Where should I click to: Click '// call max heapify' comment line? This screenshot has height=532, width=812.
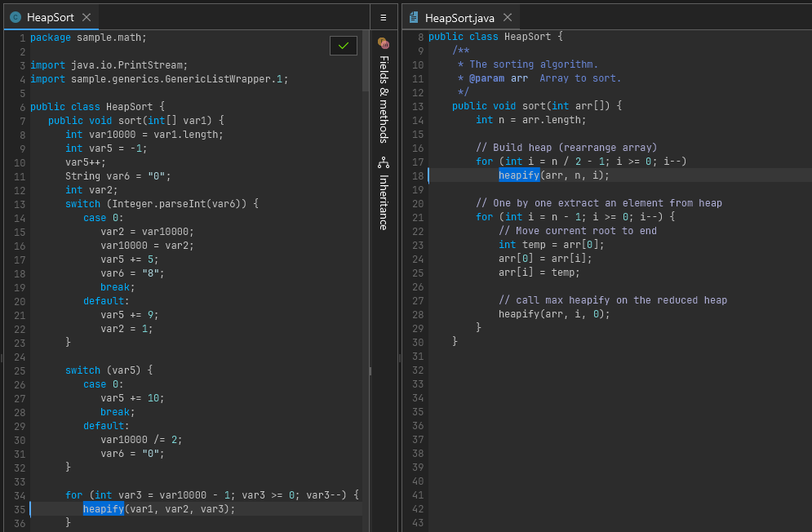click(613, 300)
